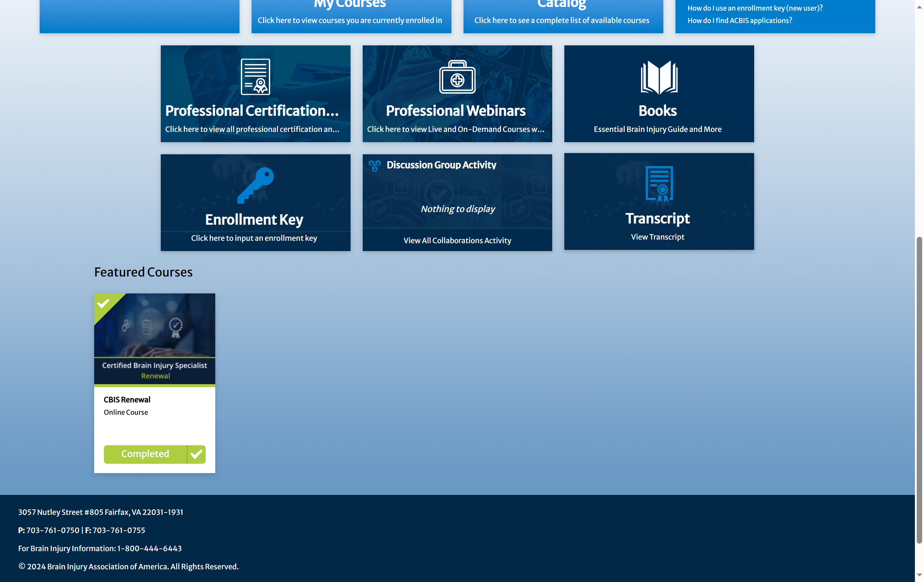Open the Professional Certification tile title
This screenshot has width=924, height=582.
(x=252, y=111)
